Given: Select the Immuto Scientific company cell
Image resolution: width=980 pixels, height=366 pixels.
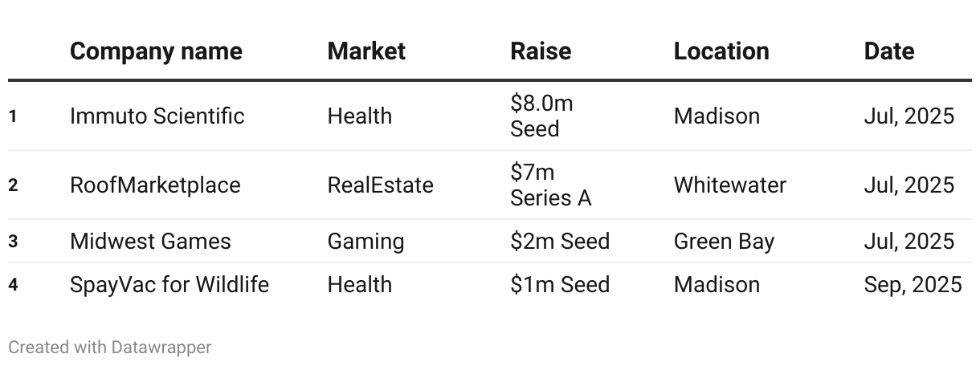Looking at the screenshot, I should point(157,116).
